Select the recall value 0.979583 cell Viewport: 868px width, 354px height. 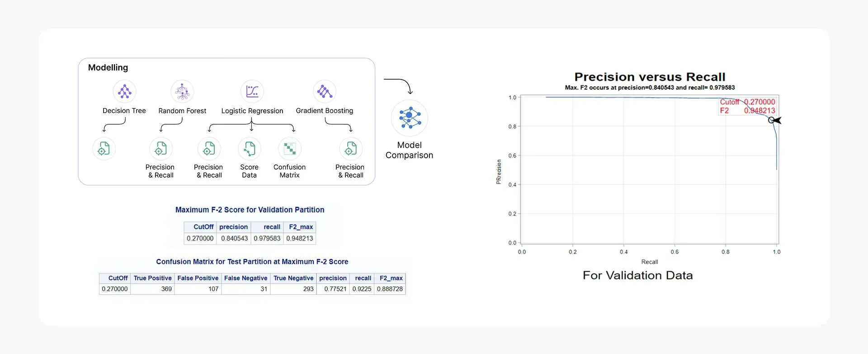tap(267, 238)
